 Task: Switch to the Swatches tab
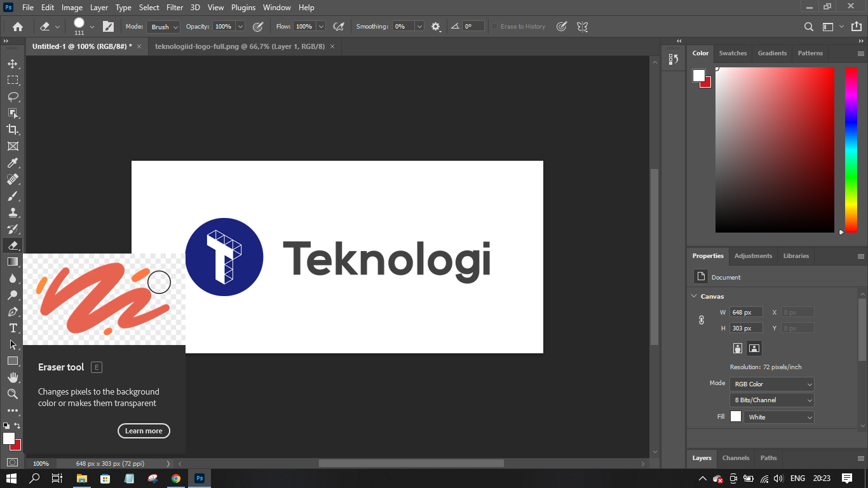733,53
